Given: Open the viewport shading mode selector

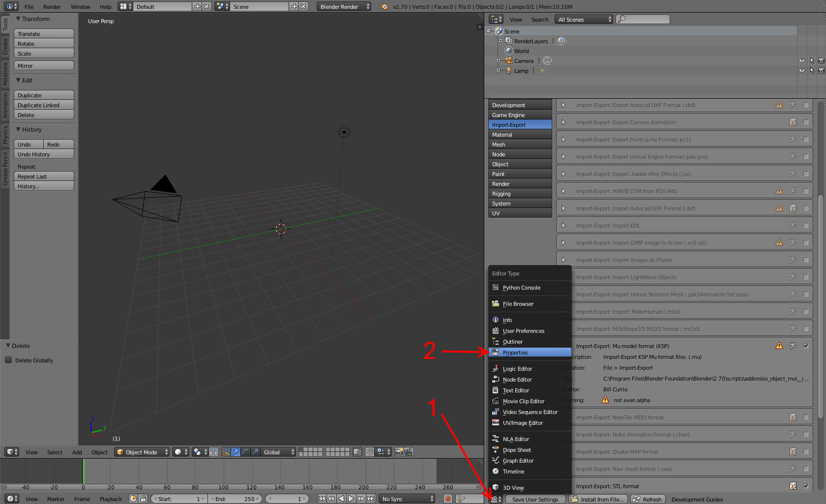Looking at the screenshot, I should click(x=180, y=452).
